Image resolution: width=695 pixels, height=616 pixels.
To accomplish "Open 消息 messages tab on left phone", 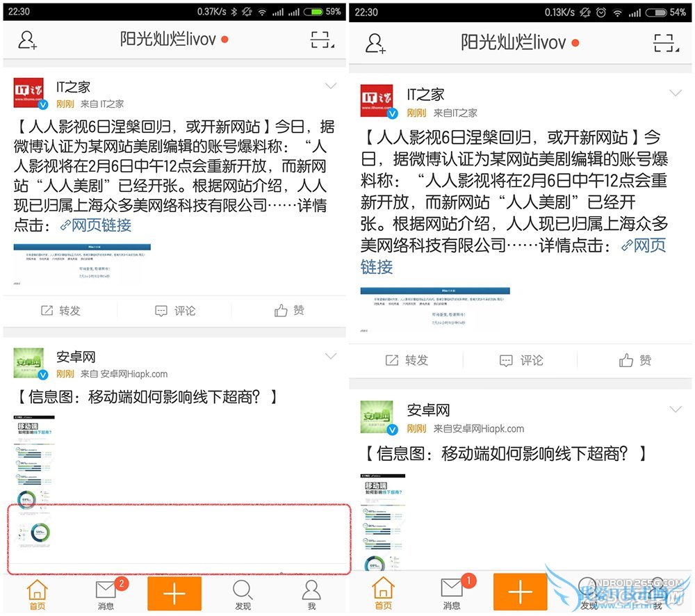I will (106, 594).
